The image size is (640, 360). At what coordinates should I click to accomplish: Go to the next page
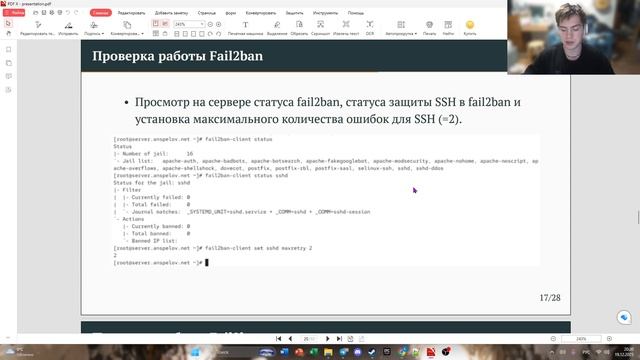coord(327,339)
